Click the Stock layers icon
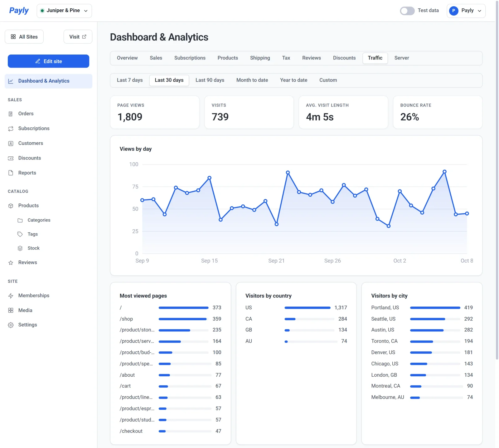The width and height of the screenshot is (499, 448). 20,248
